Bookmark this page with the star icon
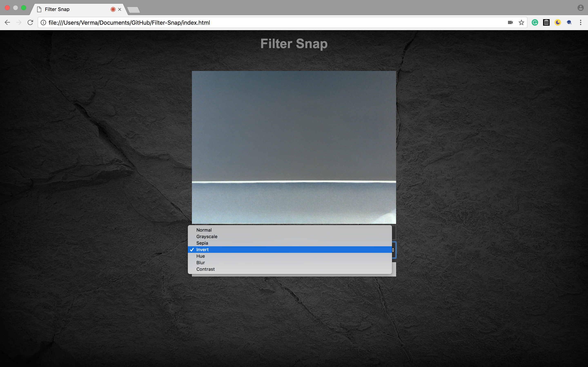 521,23
